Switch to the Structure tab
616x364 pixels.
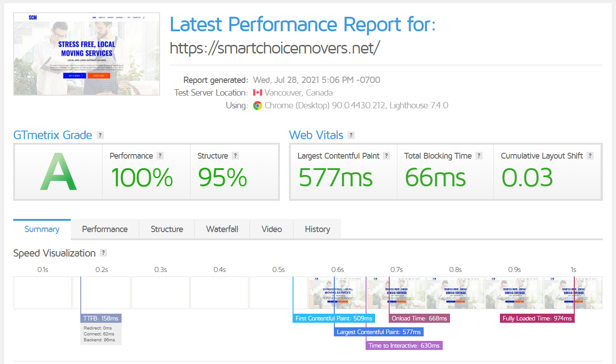166,229
